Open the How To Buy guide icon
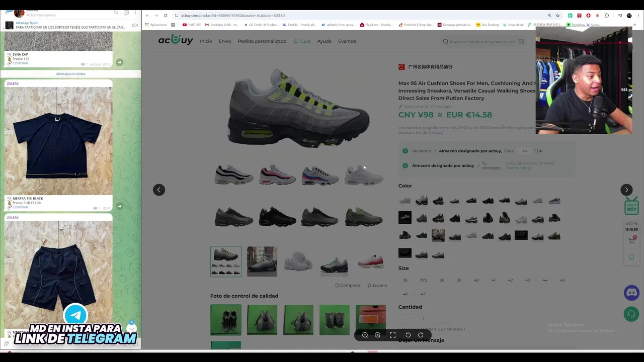Screen dimensions: 644x362 631,206
